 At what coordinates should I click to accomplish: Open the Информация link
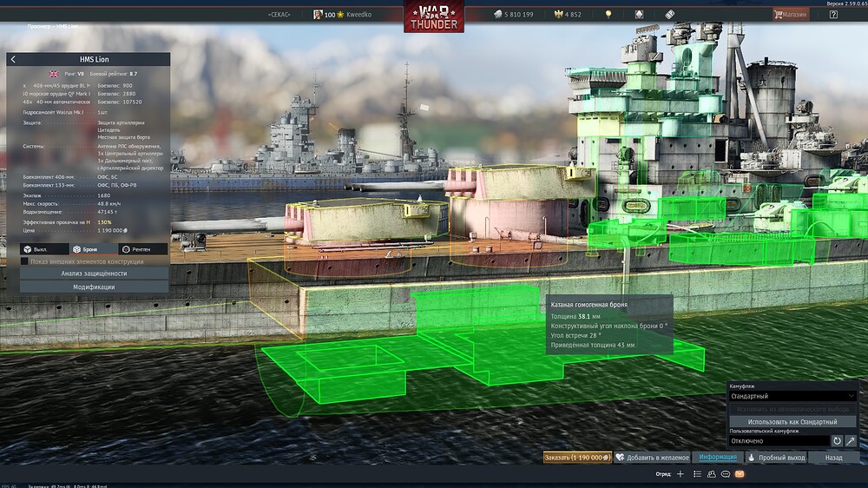(x=718, y=457)
